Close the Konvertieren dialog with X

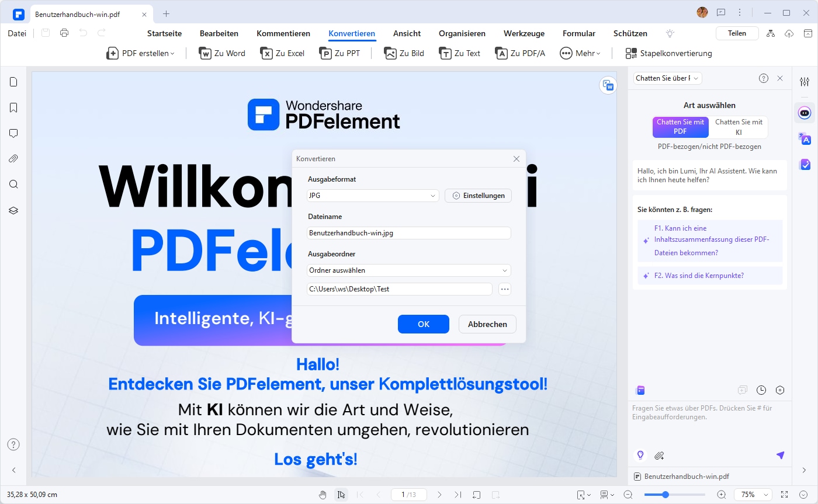point(517,159)
